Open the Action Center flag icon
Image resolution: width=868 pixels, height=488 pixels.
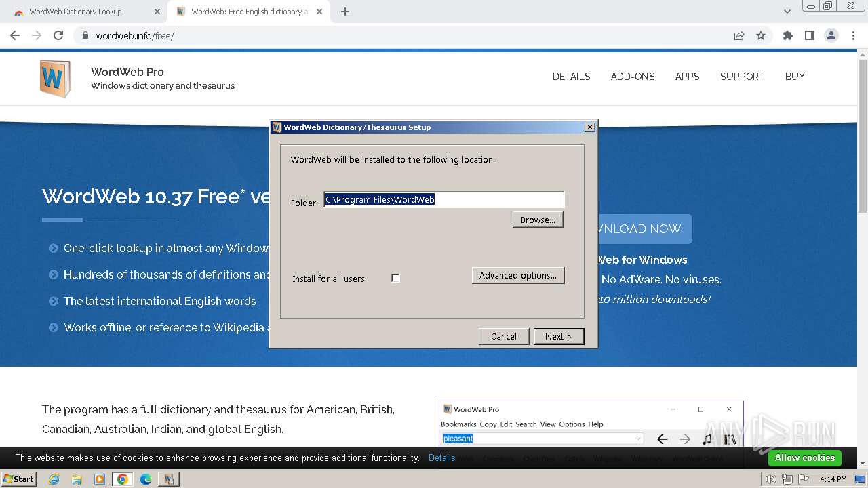tap(803, 479)
